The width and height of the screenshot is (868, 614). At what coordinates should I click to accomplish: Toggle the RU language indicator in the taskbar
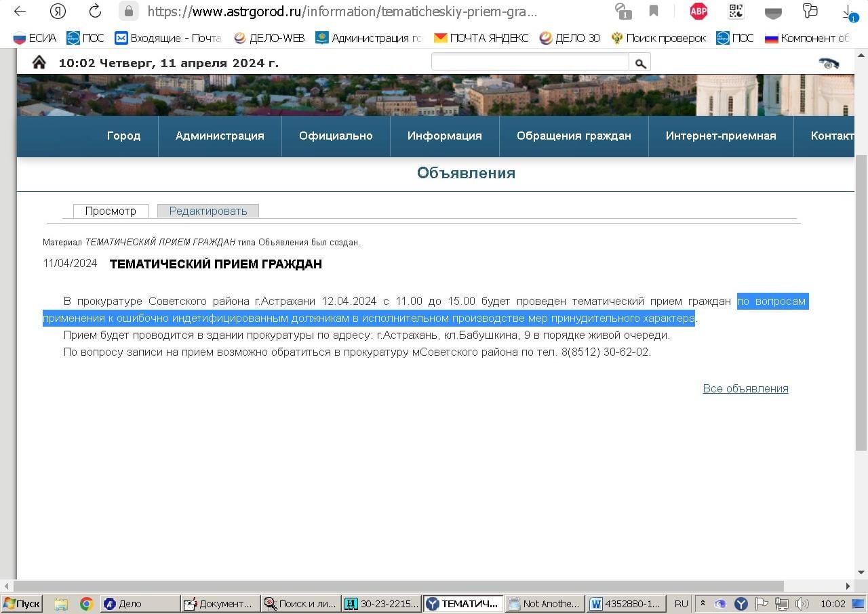tap(681, 603)
